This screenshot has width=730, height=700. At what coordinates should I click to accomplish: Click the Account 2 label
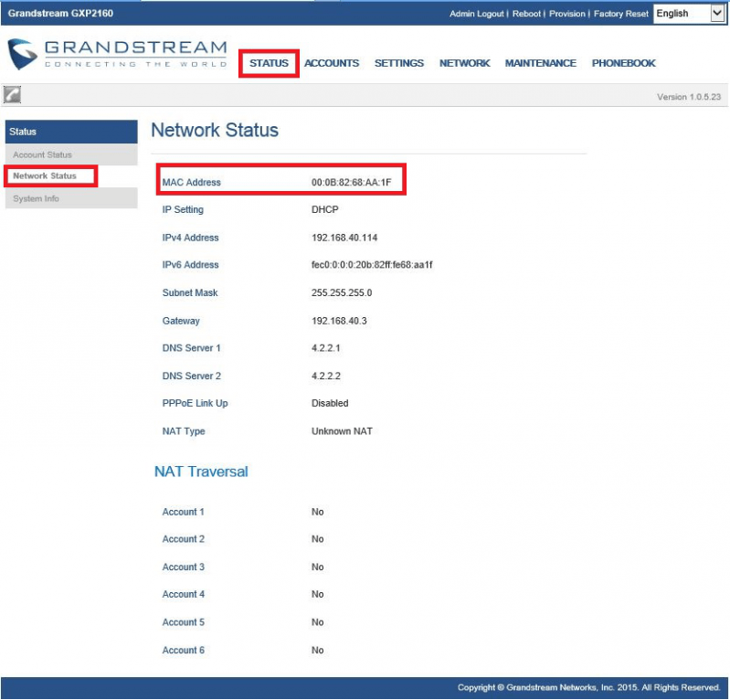click(183, 539)
